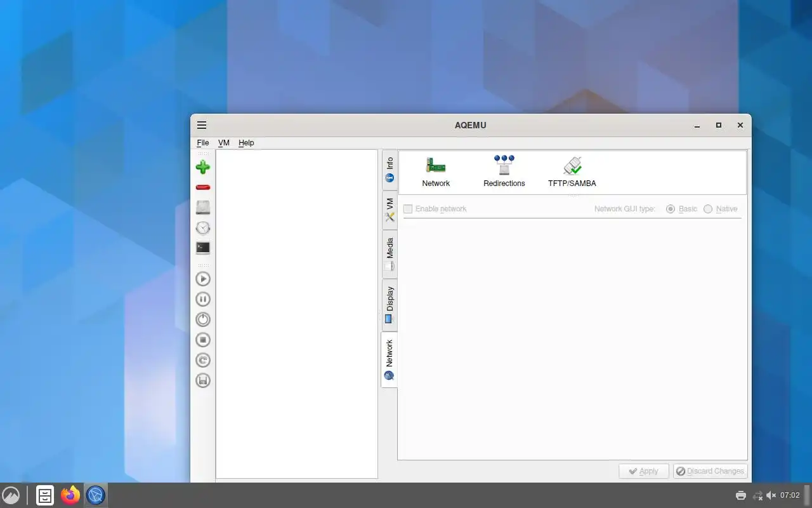Open the VM menu in the menu bar

tap(224, 143)
